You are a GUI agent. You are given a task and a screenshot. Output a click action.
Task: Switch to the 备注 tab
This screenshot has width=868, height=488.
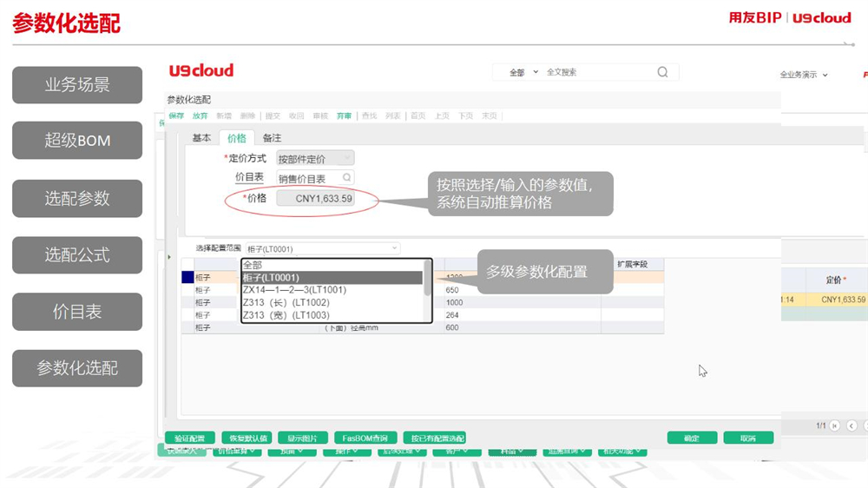click(x=272, y=138)
